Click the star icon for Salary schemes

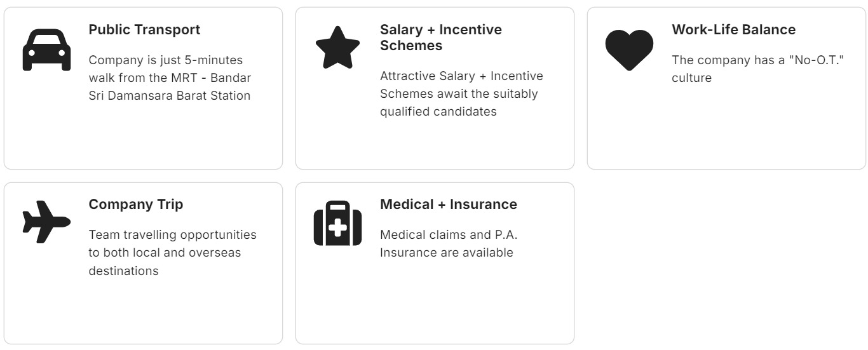pos(337,48)
